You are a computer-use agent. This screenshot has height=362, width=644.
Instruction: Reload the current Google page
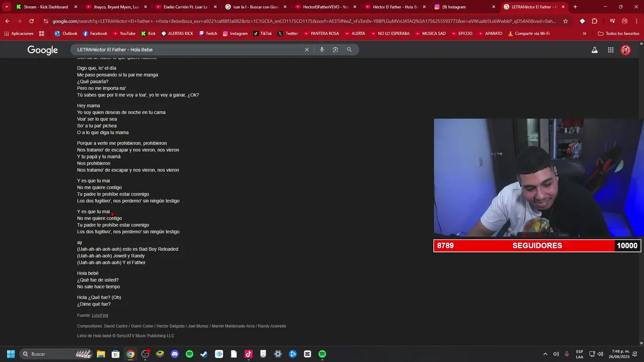[31, 21]
